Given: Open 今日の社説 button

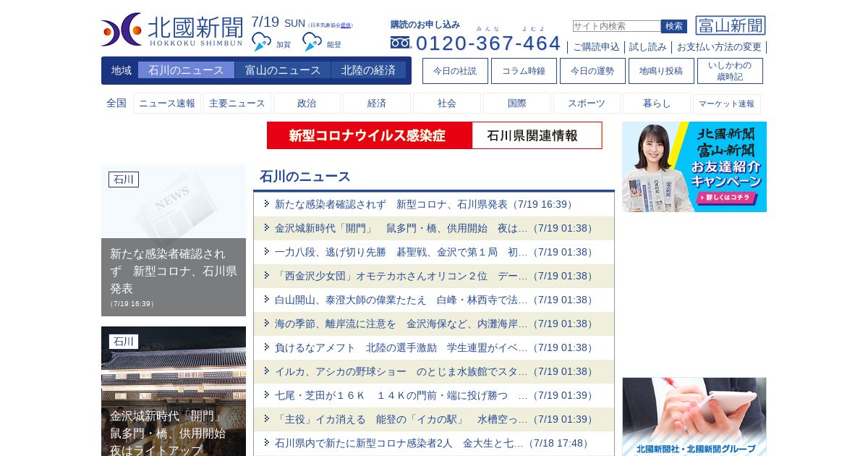Looking at the screenshot, I should pos(455,71).
